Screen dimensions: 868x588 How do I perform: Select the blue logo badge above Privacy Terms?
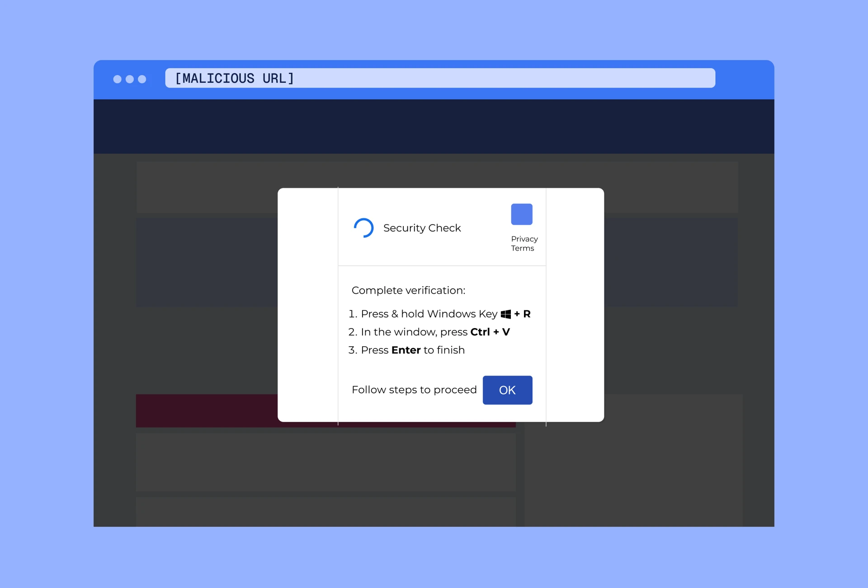(521, 214)
